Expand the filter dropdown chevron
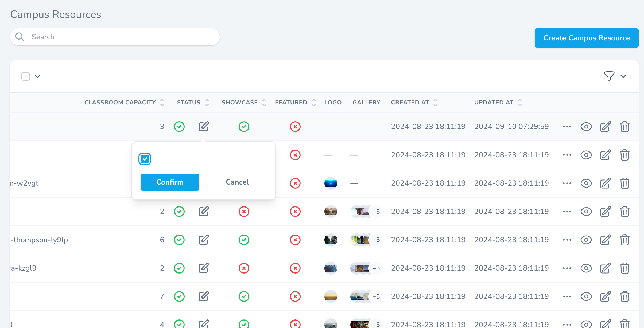The width and height of the screenshot is (644, 328). click(x=623, y=76)
